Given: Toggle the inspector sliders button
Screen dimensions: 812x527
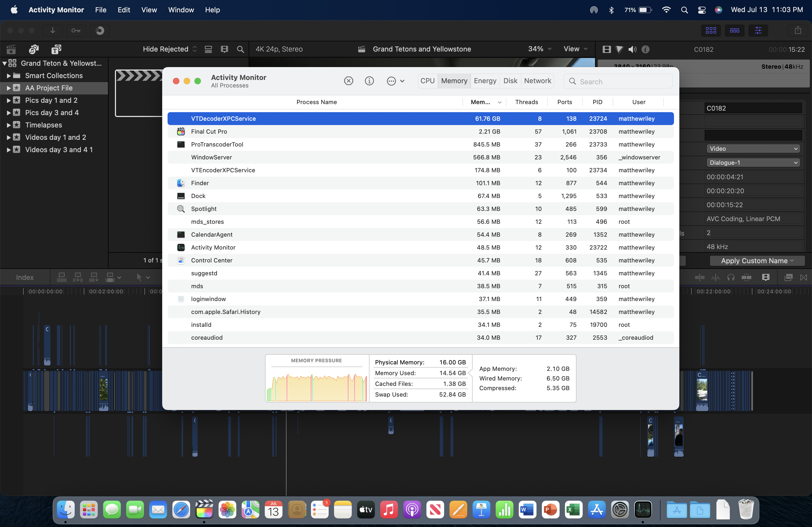Looking at the screenshot, I should tap(758, 30).
